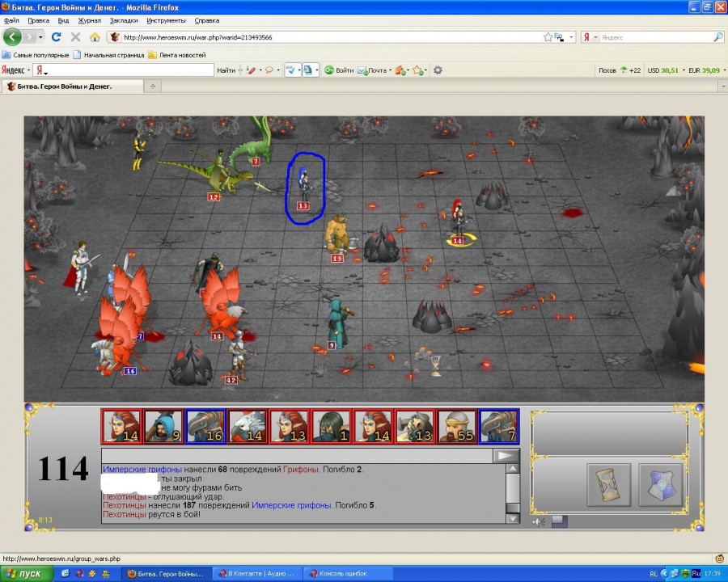This screenshot has width=728, height=582.
Task: Select minotaur portrait numbered 13 in queue
Action: tap(415, 426)
